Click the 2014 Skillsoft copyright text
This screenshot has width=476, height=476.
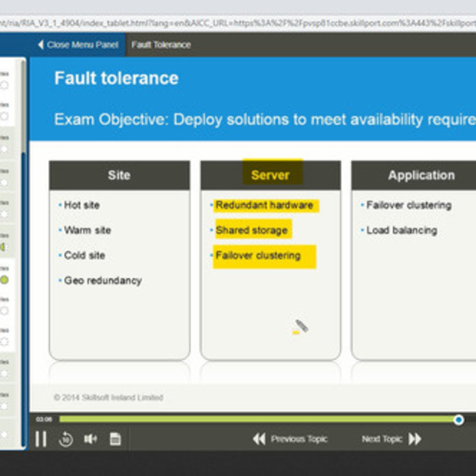(108, 397)
